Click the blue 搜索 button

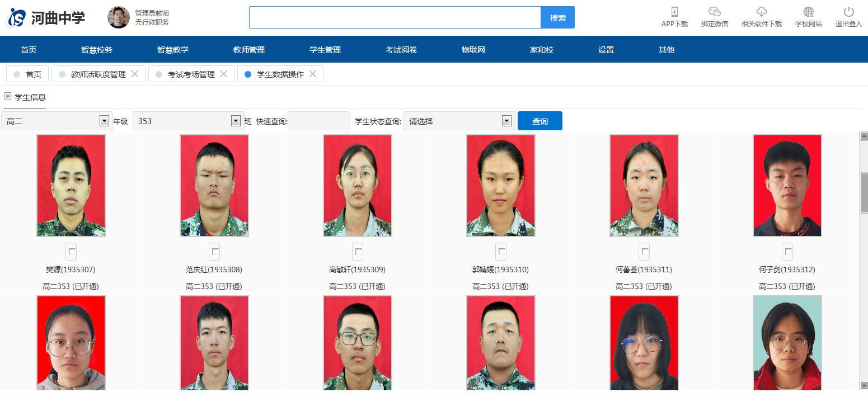tap(557, 17)
